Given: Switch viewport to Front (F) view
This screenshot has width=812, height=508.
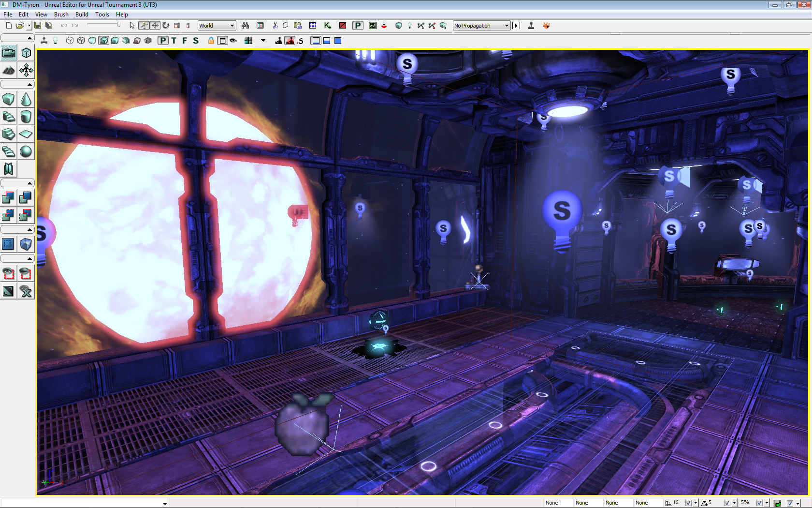Looking at the screenshot, I should click(x=185, y=41).
